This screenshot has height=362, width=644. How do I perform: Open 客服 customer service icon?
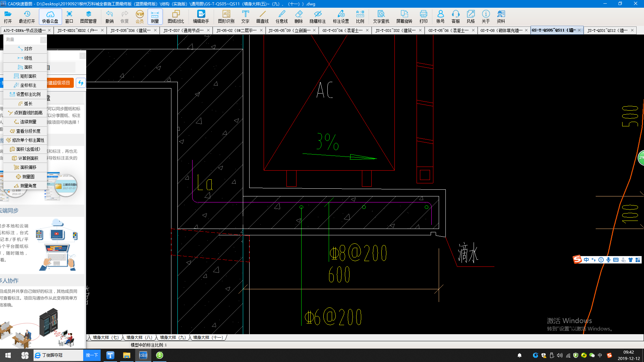coord(455,16)
